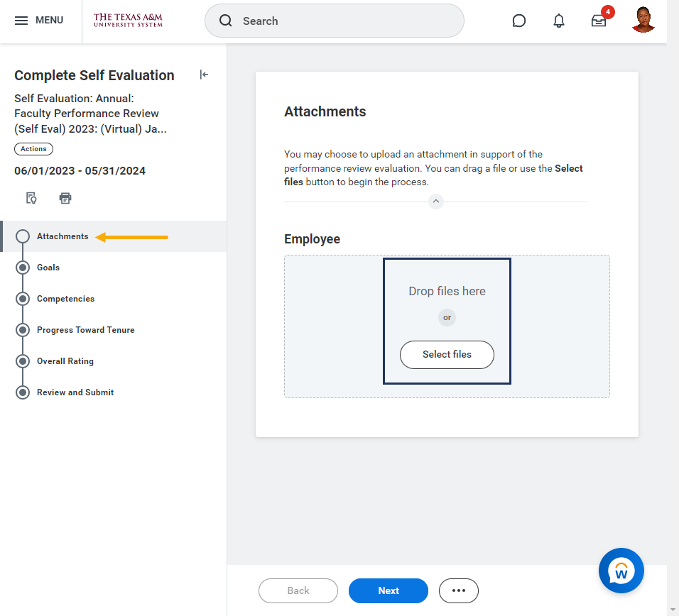The width and height of the screenshot is (679, 616).
Task: Open the floating Workday assistant button
Action: coord(621,570)
